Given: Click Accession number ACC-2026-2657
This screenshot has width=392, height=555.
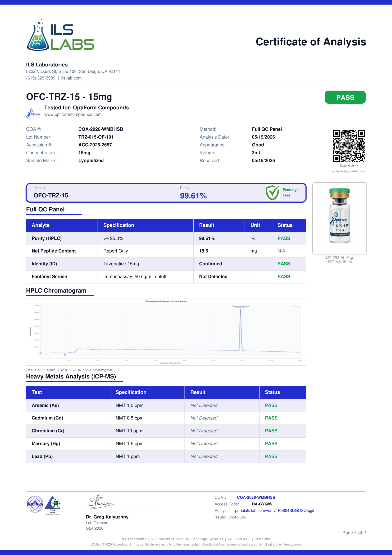Looking at the screenshot, I should pos(95,145).
